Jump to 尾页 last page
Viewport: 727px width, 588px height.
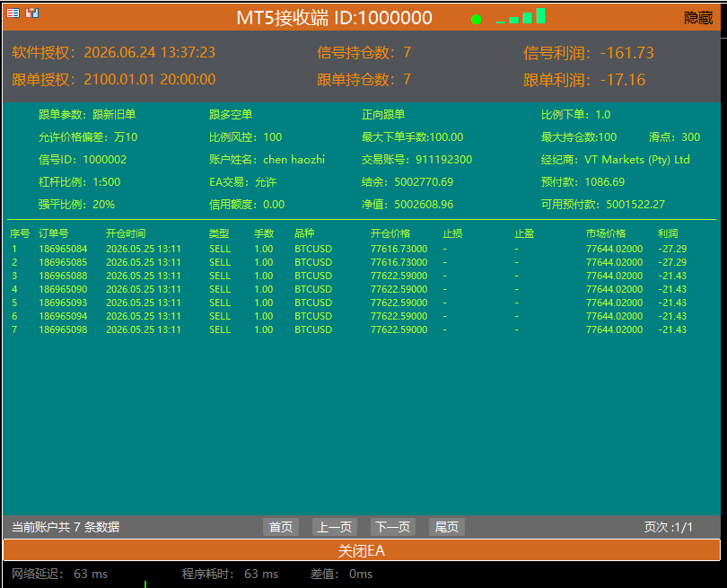point(446,527)
